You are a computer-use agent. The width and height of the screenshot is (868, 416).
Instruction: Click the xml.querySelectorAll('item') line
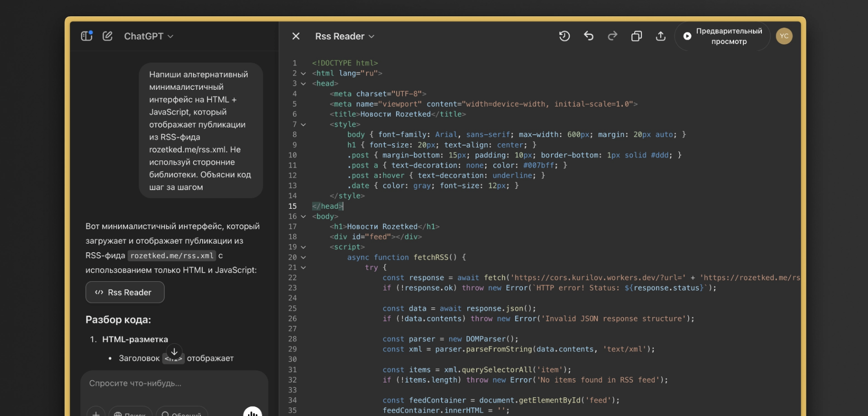[x=477, y=370]
